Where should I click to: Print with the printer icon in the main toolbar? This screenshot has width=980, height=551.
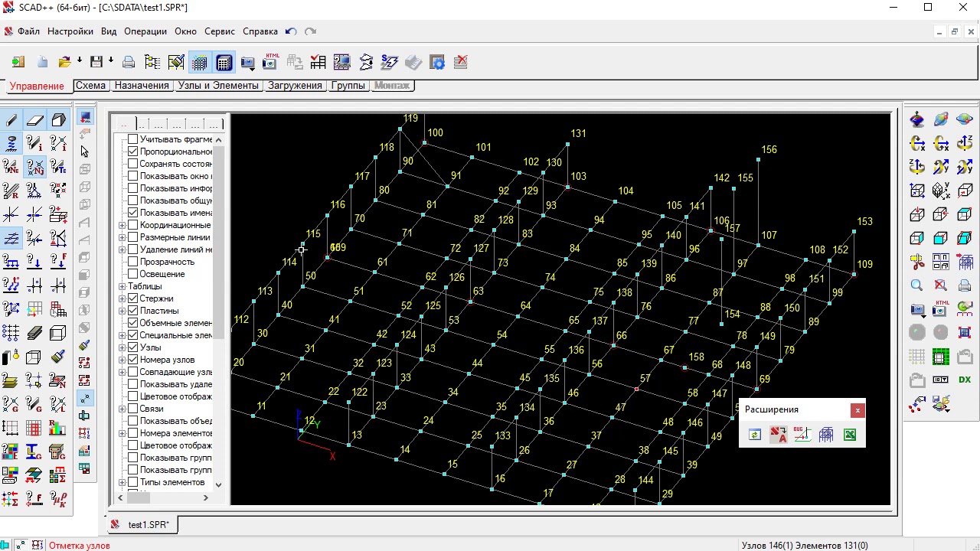129,62
